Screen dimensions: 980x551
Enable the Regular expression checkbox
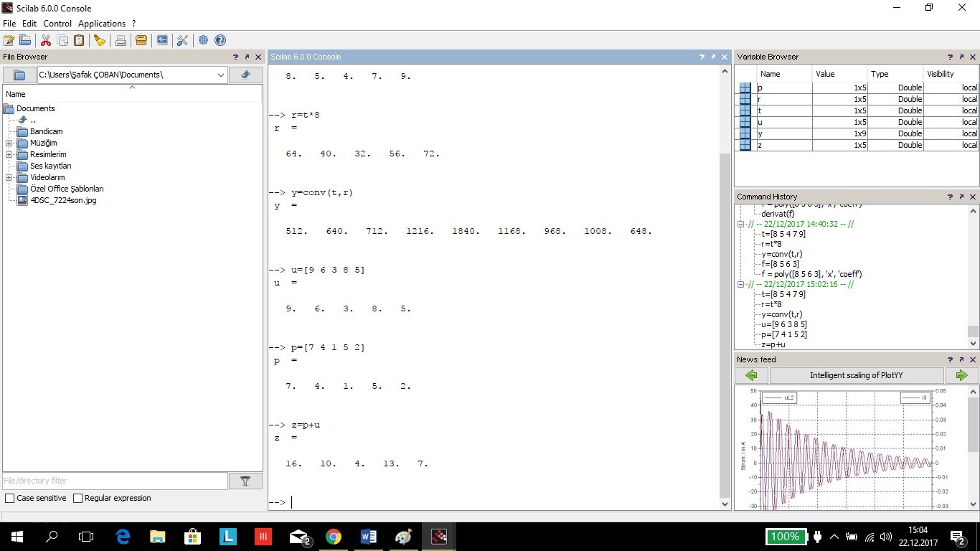(78, 498)
